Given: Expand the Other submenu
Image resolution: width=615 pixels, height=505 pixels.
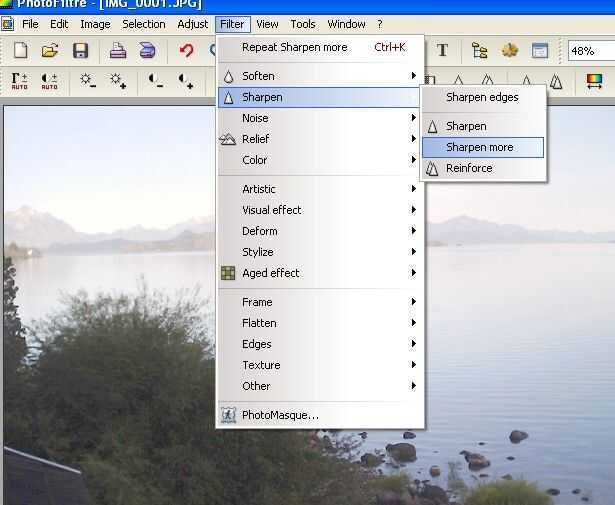Looking at the screenshot, I should 320,386.
